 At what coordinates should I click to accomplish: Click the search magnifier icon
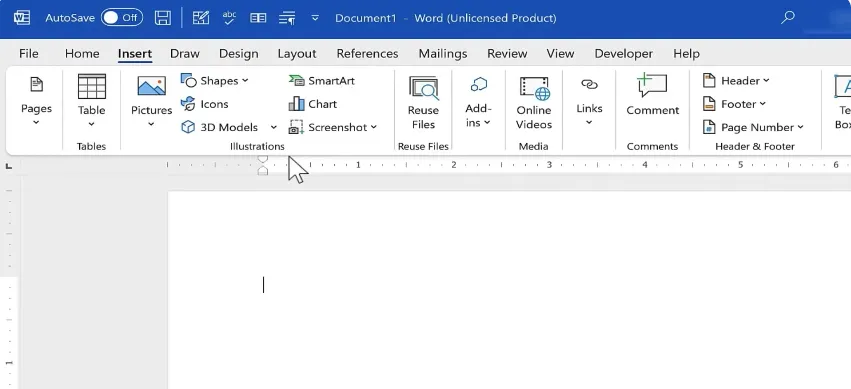pos(788,17)
